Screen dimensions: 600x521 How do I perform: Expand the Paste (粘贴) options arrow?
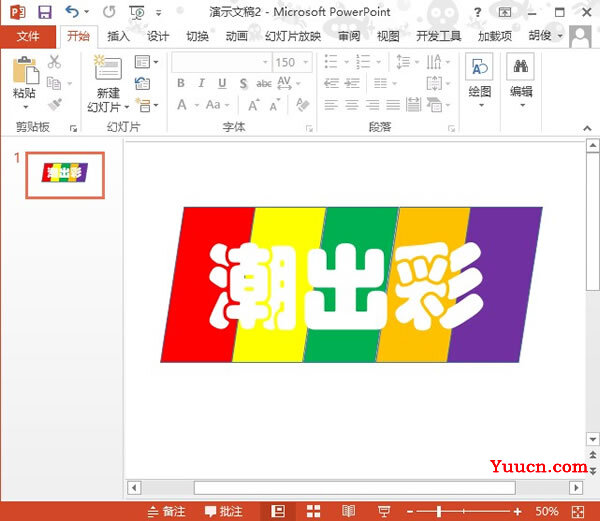point(26,107)
